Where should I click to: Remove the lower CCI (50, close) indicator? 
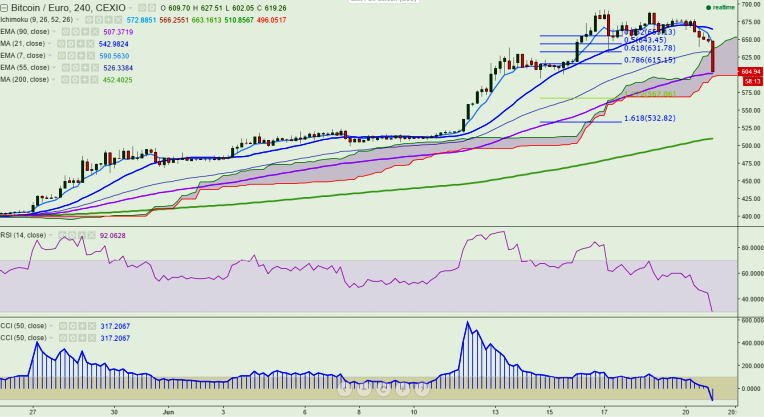92,338
